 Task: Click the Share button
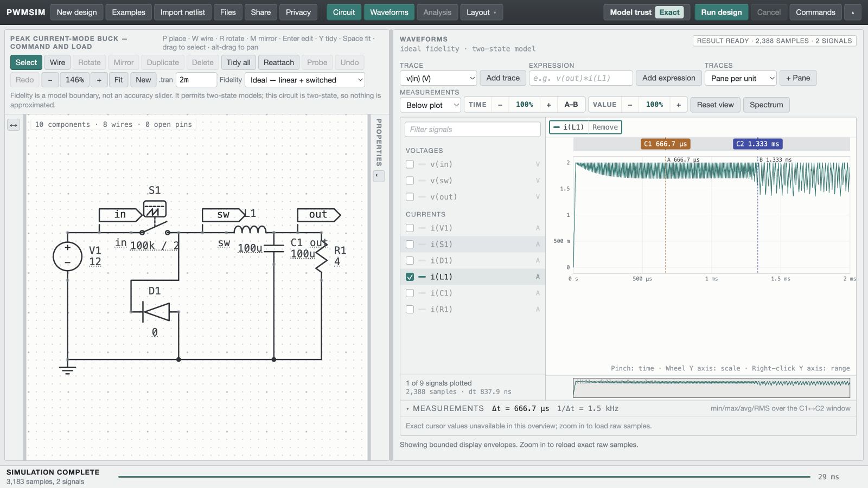click(260, 12)
